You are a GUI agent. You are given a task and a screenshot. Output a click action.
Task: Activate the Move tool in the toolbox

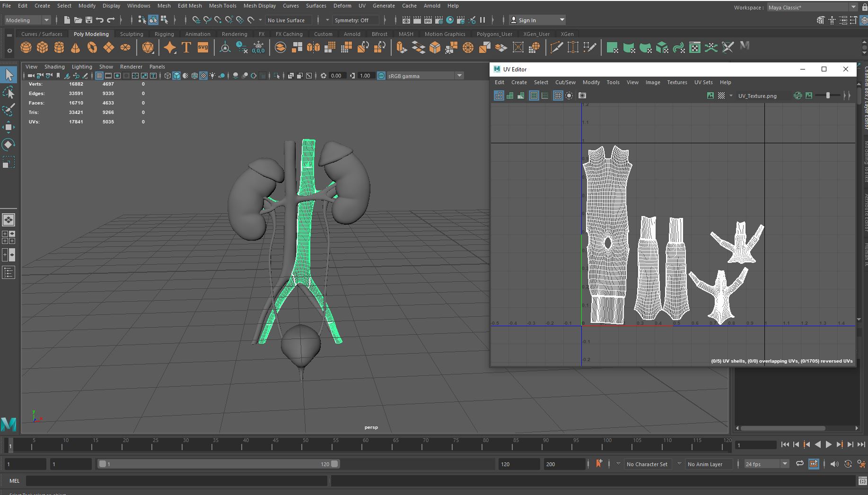point(9,127)
